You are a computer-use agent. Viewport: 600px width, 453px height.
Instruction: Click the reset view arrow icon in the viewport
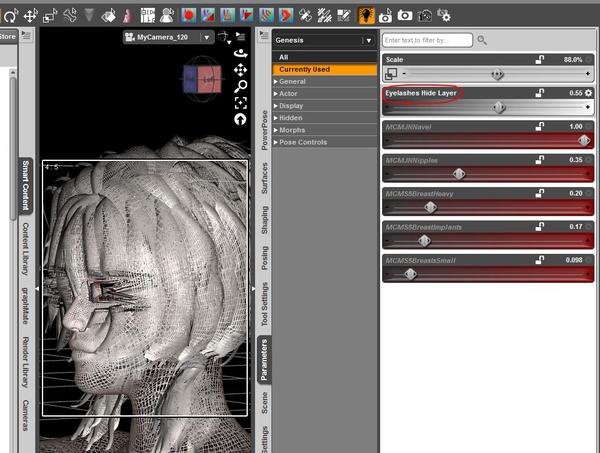[x=240, y=119]
